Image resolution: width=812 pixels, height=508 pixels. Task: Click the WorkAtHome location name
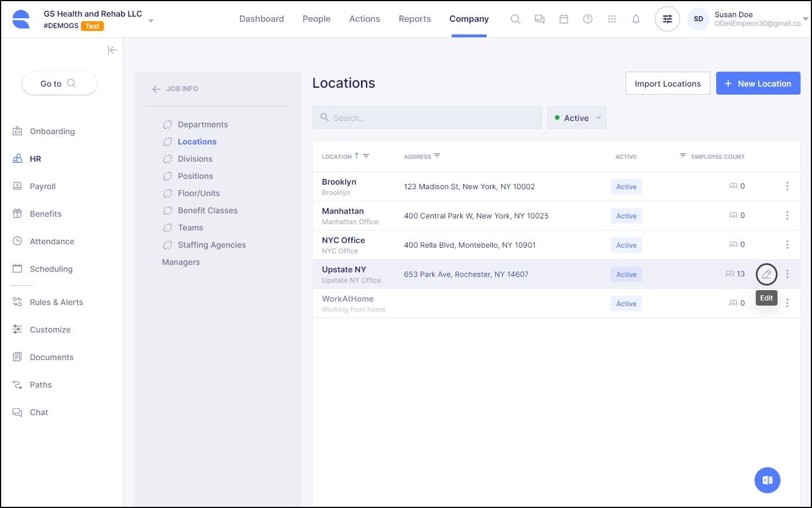(348, 299)
